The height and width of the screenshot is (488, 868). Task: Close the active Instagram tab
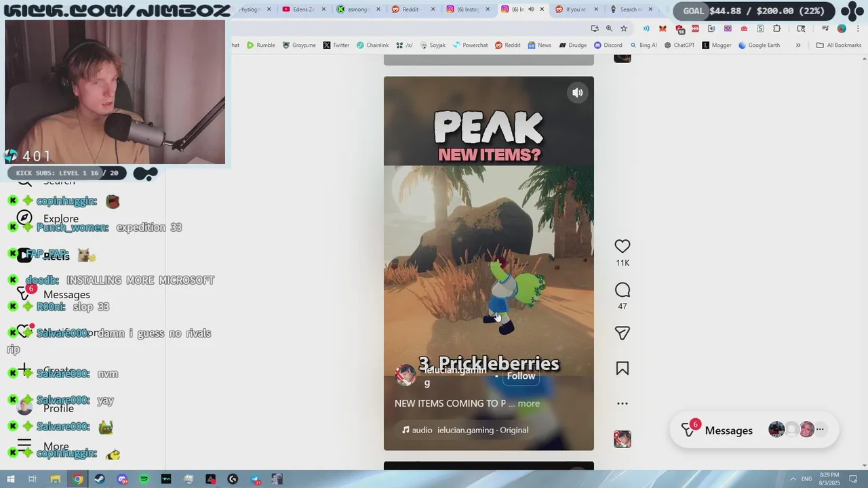pos(541,9)
